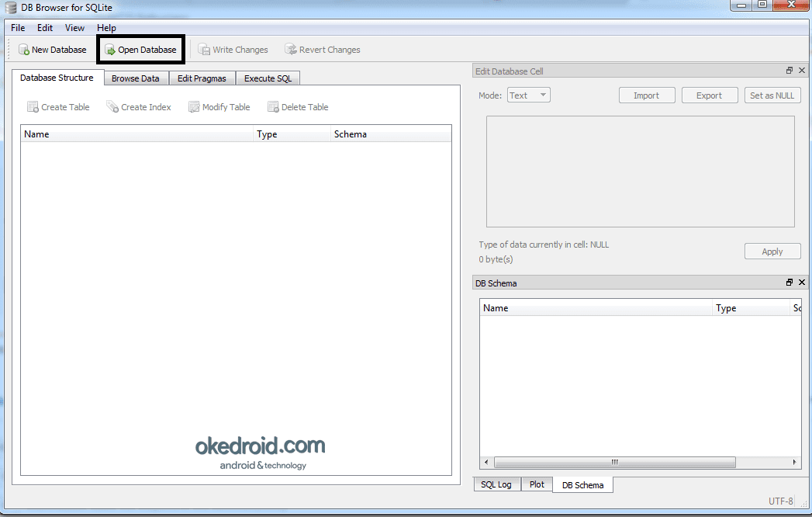This screenshot has height=517, width=812.
Task: Open the Help menu
Action: 106,27
